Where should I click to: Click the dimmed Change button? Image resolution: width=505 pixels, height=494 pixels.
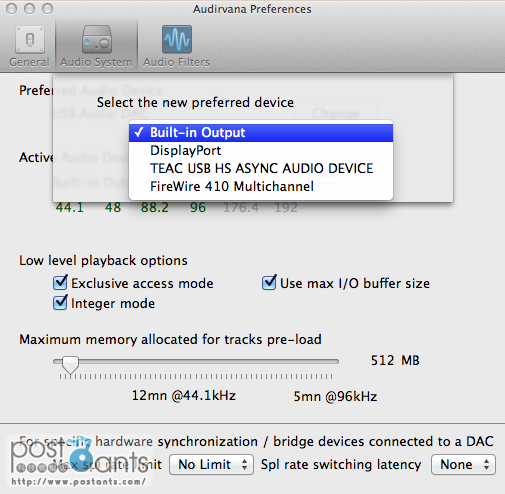point(336,113)
